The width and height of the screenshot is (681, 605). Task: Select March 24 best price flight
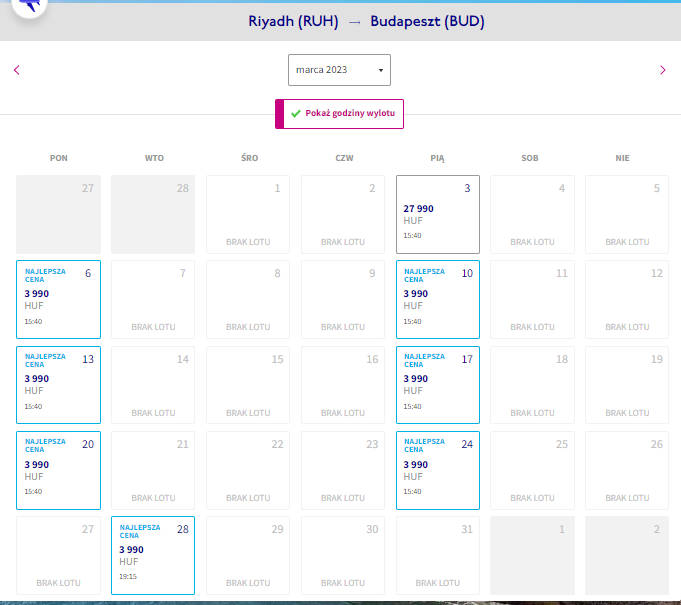(x=438, y=470)
